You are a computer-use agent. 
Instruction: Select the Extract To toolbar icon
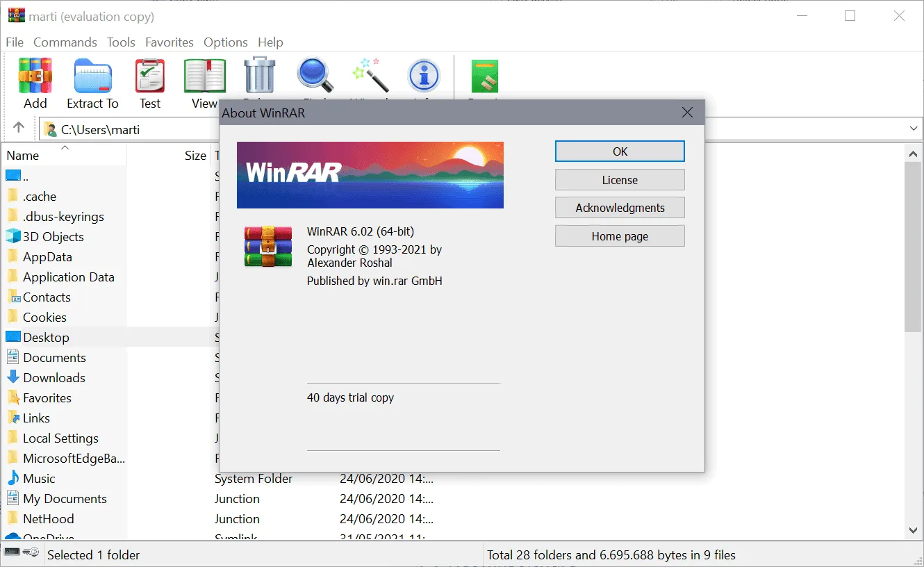pyautogui.click(x=92, y=76)
